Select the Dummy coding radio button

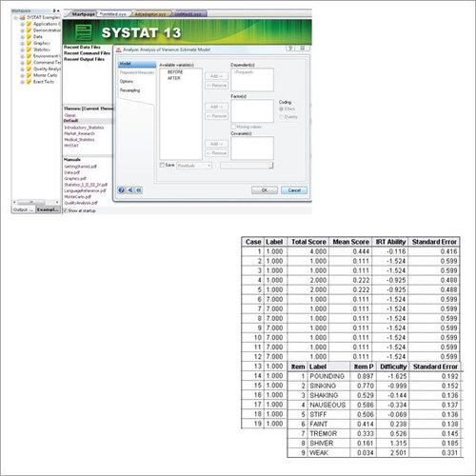281,117
